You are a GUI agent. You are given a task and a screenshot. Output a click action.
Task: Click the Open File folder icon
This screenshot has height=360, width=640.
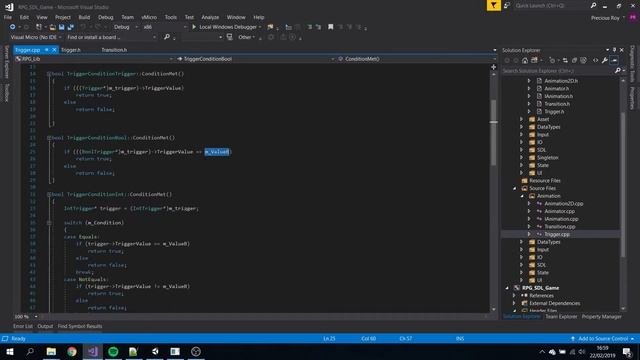point(53,27)
